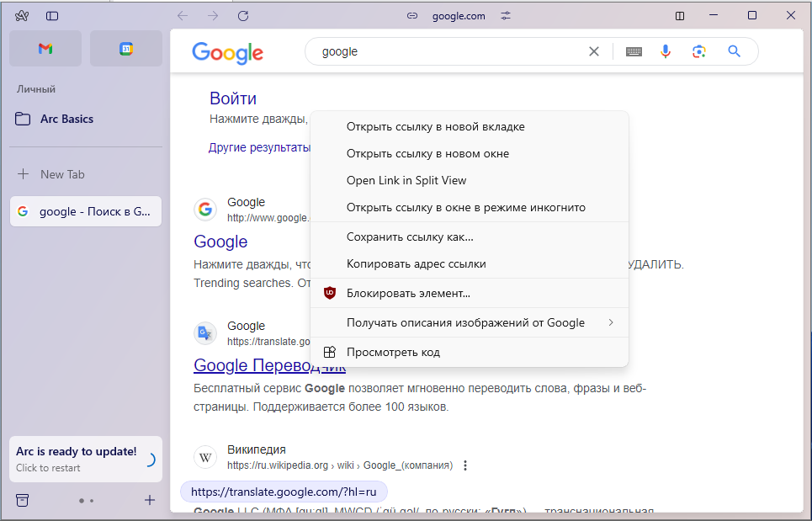Choose Открыть ссылку в новой вкладке

470,127
